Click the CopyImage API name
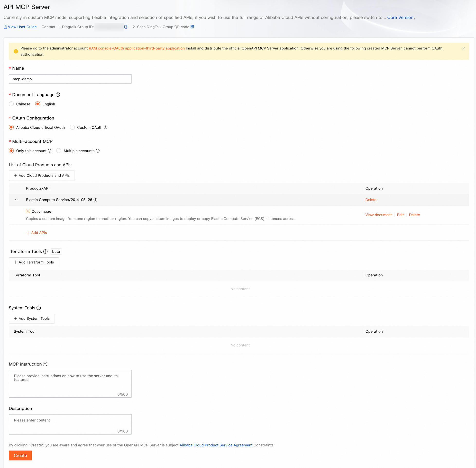The height and width of the screenshot is (468, 476). 41,211
